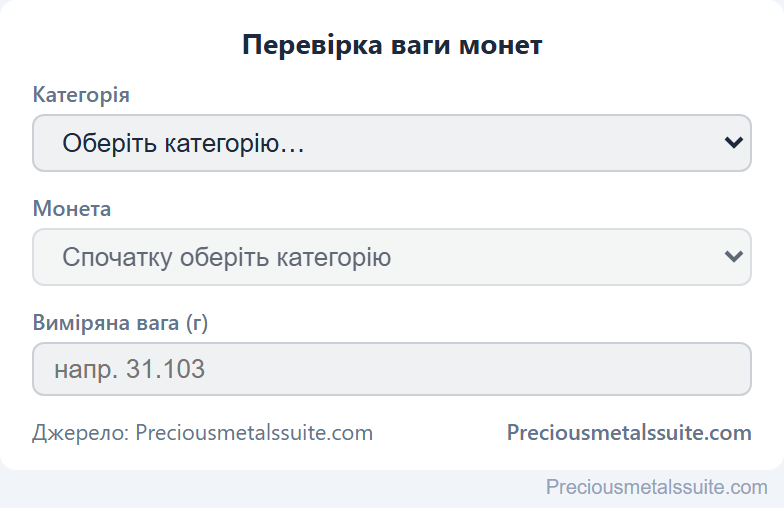Image resolution: width=784 pixels, height=508 pixels.
Task: Focus the 'Виміряна вага (г)' input field
Action: pyautogui.click(x=392, y=369)
